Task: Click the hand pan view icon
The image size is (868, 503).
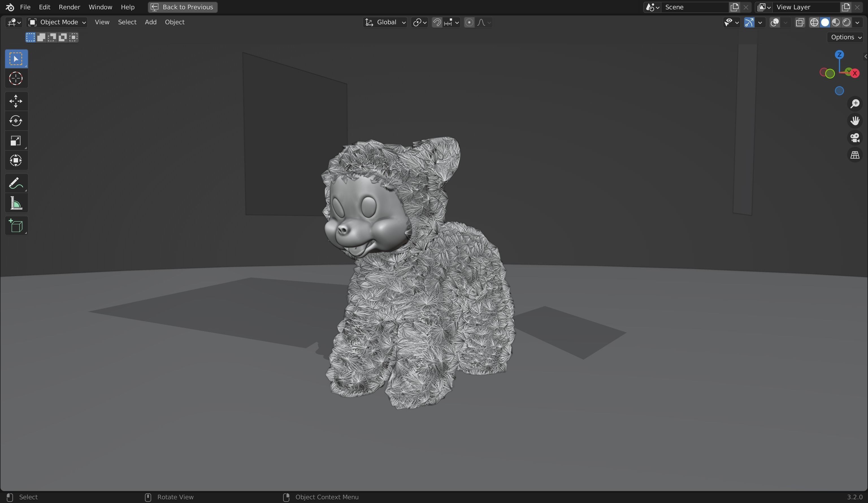Action: pyautogui.click(x=854, y=121)
